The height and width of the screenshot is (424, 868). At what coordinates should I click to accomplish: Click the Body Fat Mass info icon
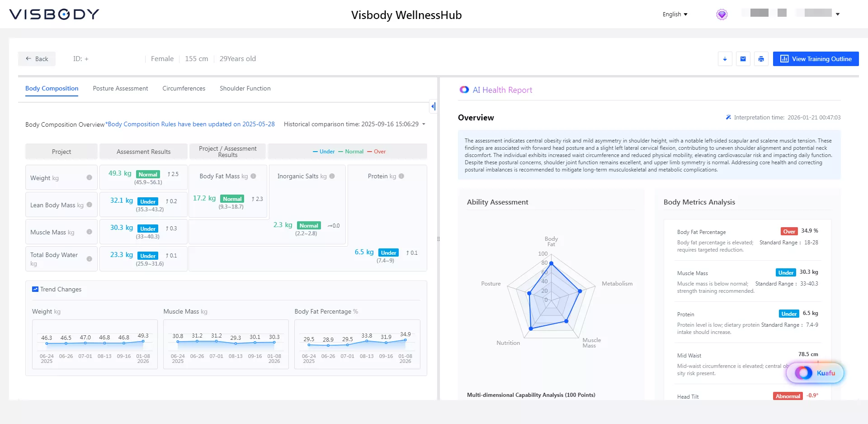click(x=253, y=176)
